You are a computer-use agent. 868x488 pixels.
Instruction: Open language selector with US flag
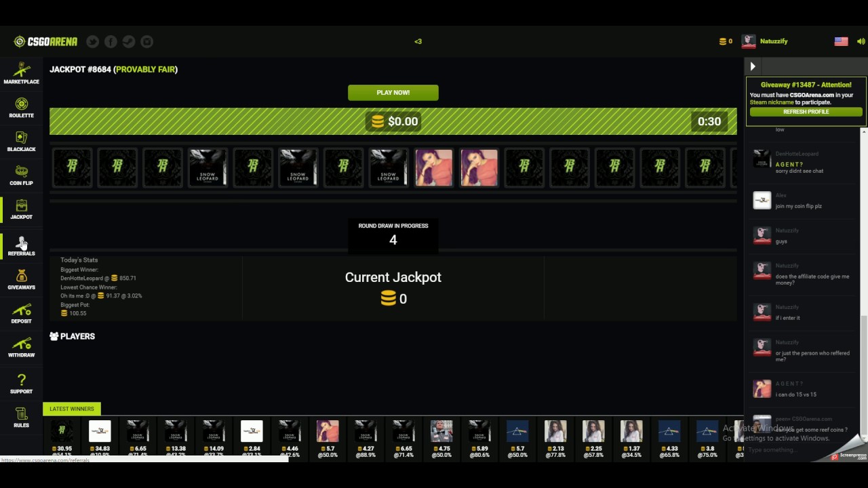[x=841, y=41]
